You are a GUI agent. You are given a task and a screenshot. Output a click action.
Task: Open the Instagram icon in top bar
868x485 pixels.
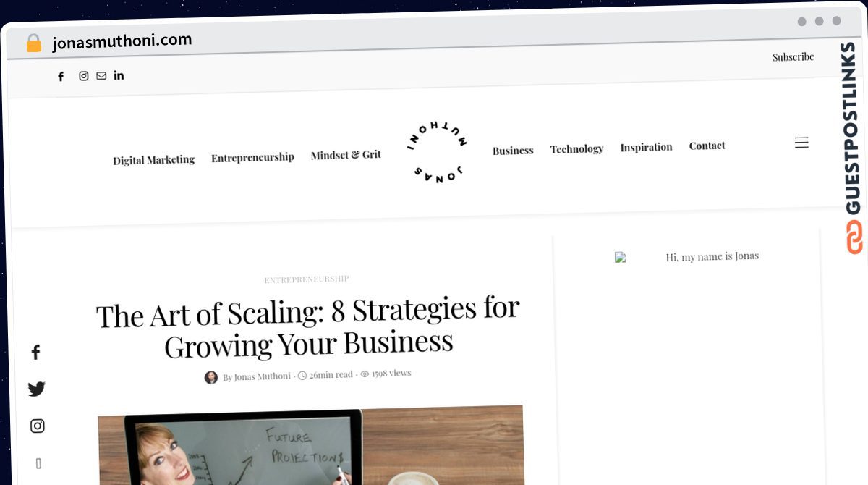pyautogui.click(x=84, y=76)
